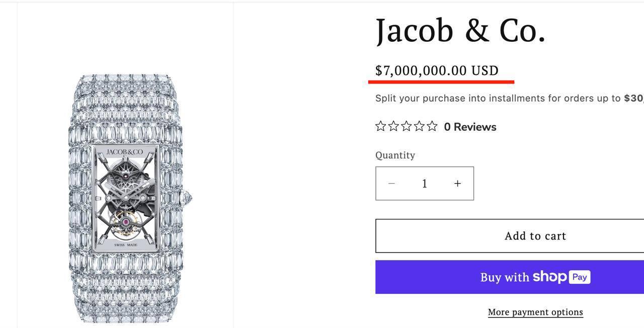Open More payment options link
The height and width of the screenshot is (328, 644).
535,312
